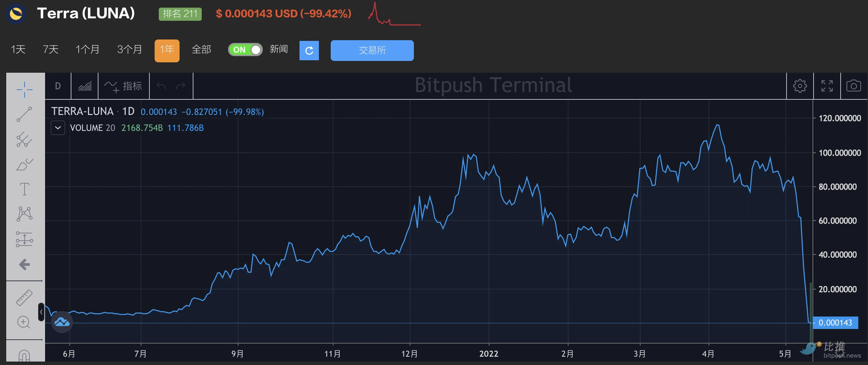The image size is (868, 365).
Task: Select the trend line drawing tool
Action: pos(25,114)
